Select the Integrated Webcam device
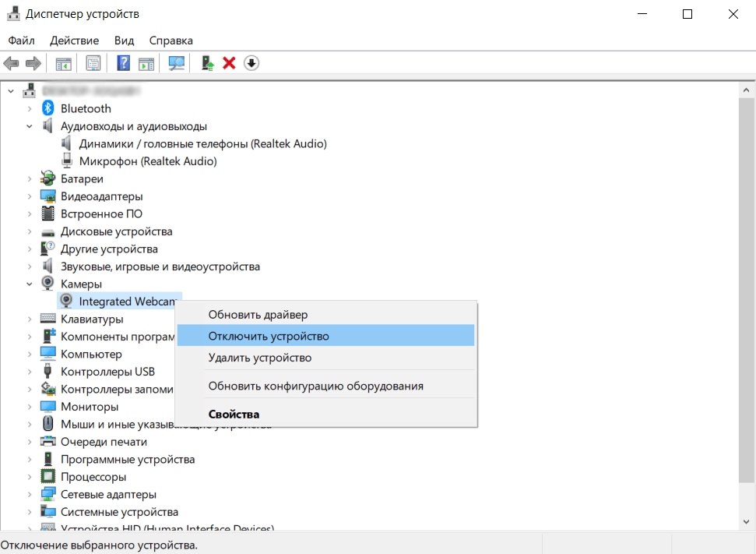The image size is (756, 554). [x=118, y=301]
